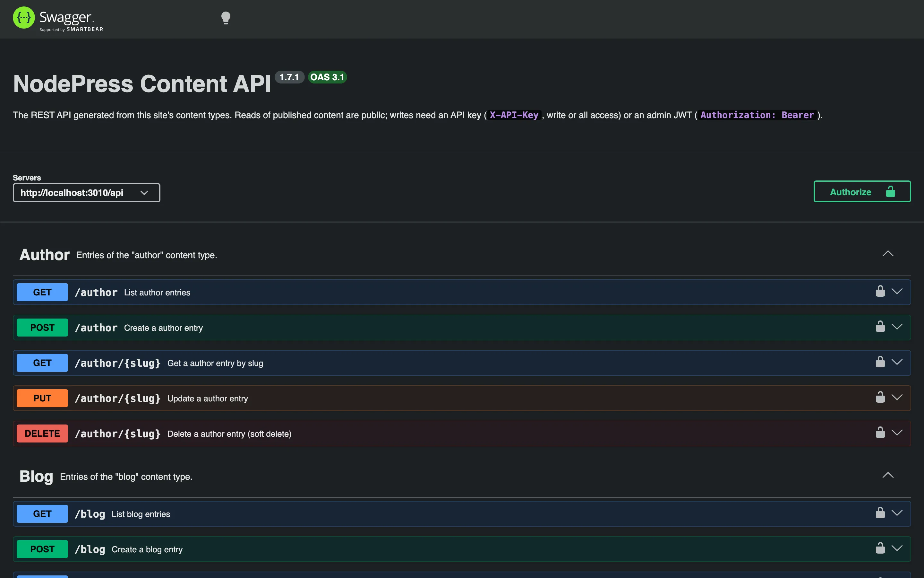Click the Swagger logo icon
924x578 pixels.
24,18
